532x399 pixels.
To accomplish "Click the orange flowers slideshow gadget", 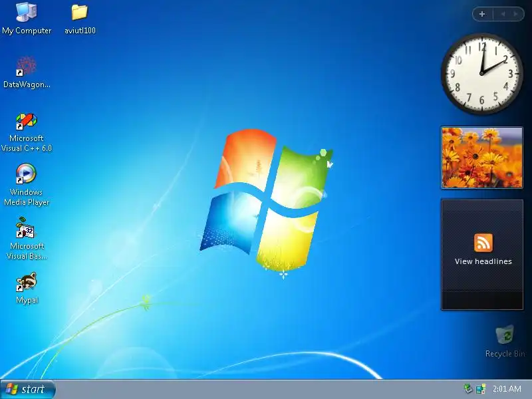I will pos(481,158).
